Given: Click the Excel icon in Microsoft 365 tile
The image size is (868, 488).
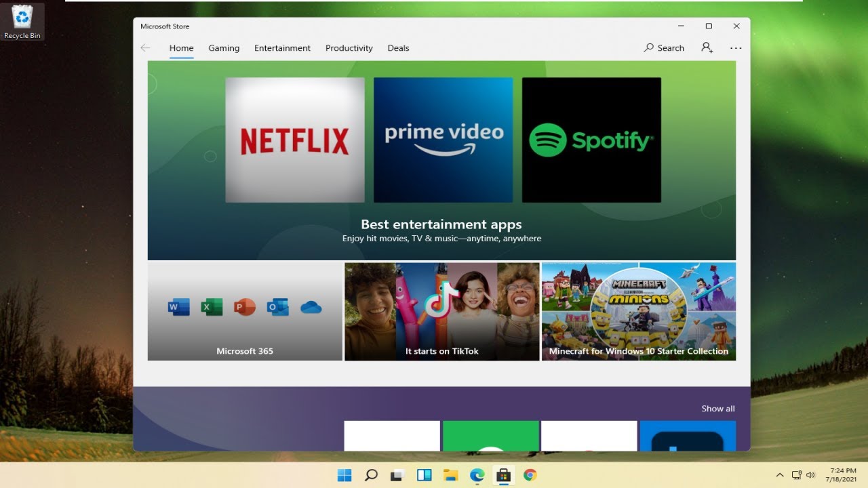Looking at the screenshot, I should pos(212,308).
